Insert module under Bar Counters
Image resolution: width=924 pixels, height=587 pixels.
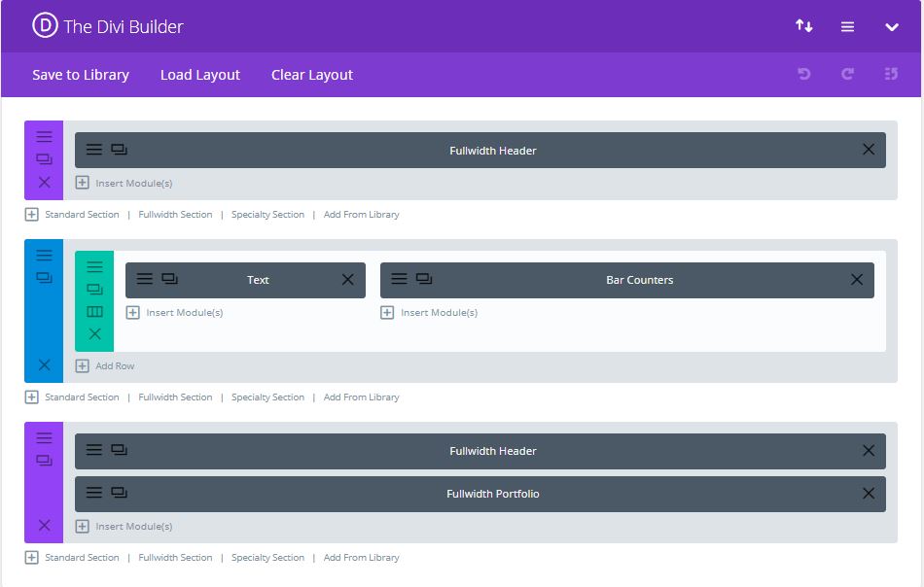point(429,313)
